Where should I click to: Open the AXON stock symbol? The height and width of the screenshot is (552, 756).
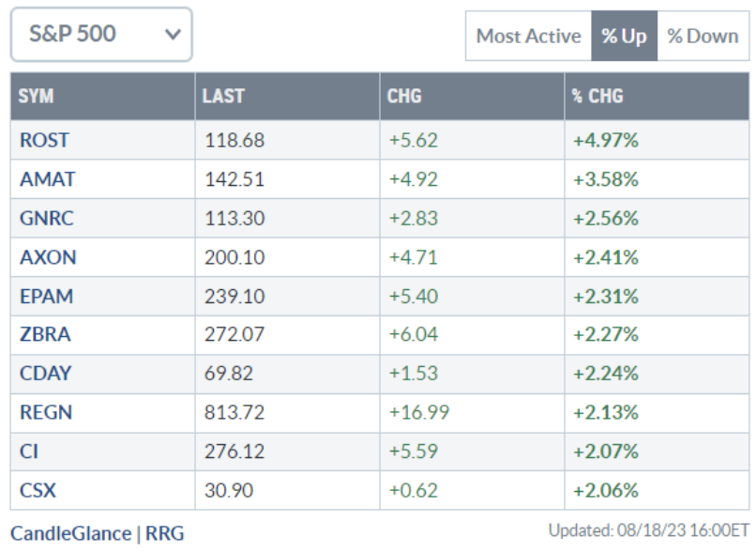point(47,258)
